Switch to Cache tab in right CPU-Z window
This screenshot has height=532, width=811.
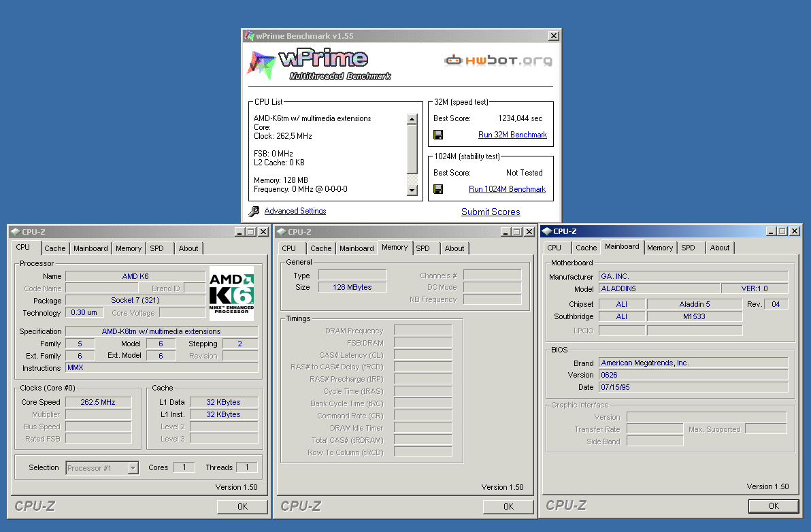coord(586,248)
